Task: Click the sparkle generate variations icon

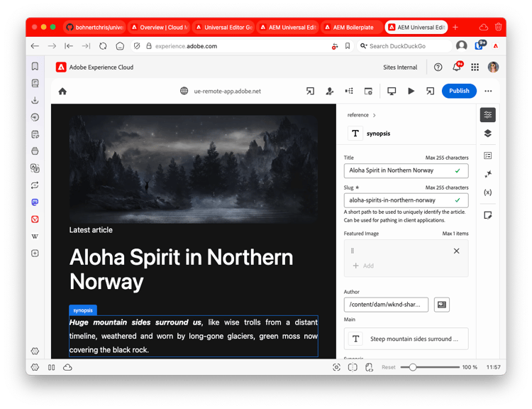Action: [487, 174]
